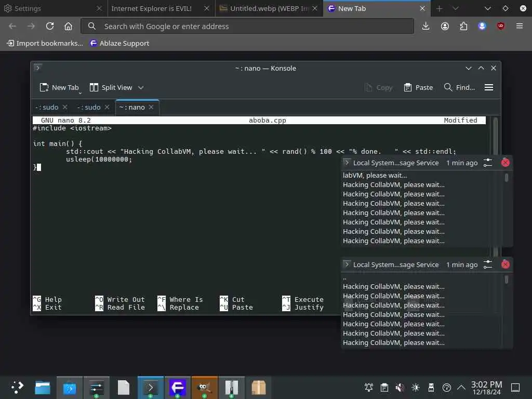Click the usleep(10000000; code line
This screenshot has height=399, width=532.
[x=99, y=159]
